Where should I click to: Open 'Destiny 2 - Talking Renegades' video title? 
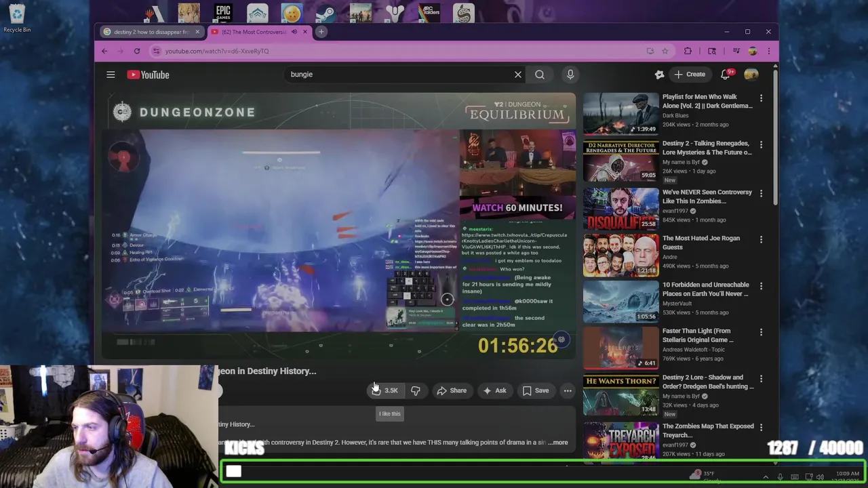click(707, 148)
